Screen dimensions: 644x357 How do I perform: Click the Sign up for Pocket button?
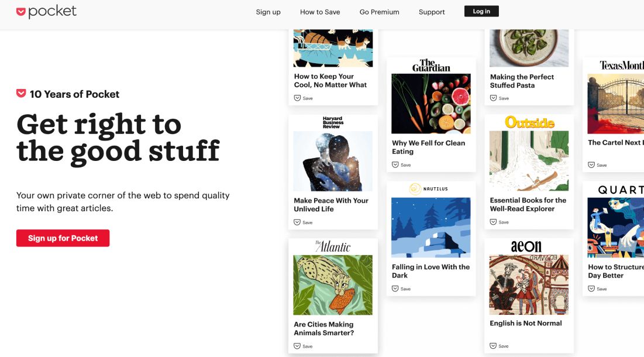click(x=63, y=238)
